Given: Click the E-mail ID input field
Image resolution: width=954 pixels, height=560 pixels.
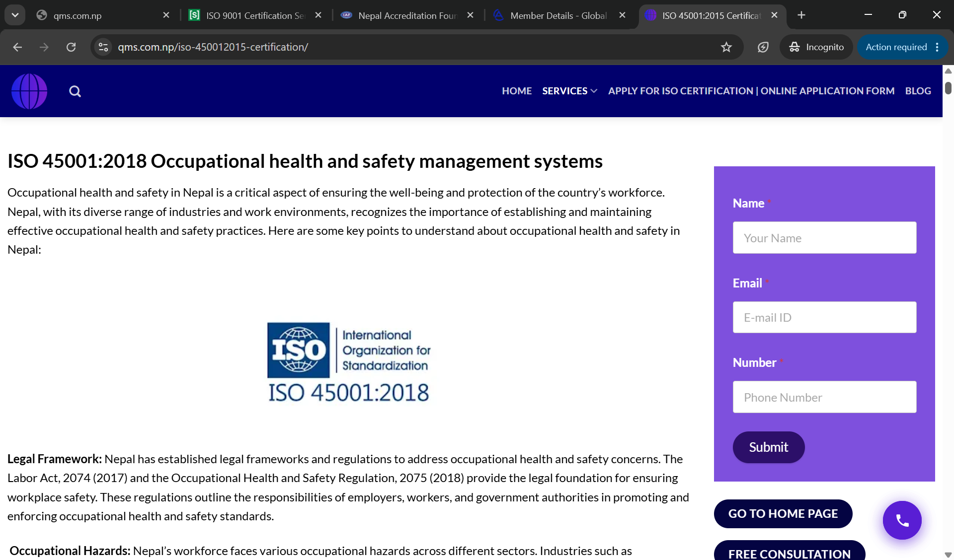Looking at the screenshot, I should pyautogui.click(x=824, y=317).
